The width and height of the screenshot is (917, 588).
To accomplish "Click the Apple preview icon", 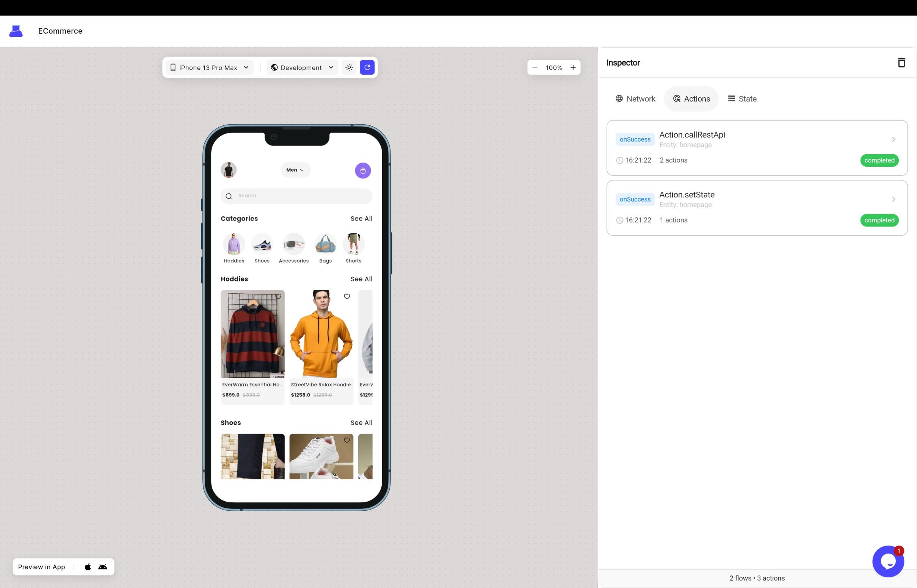I will (x=88, y=567).
